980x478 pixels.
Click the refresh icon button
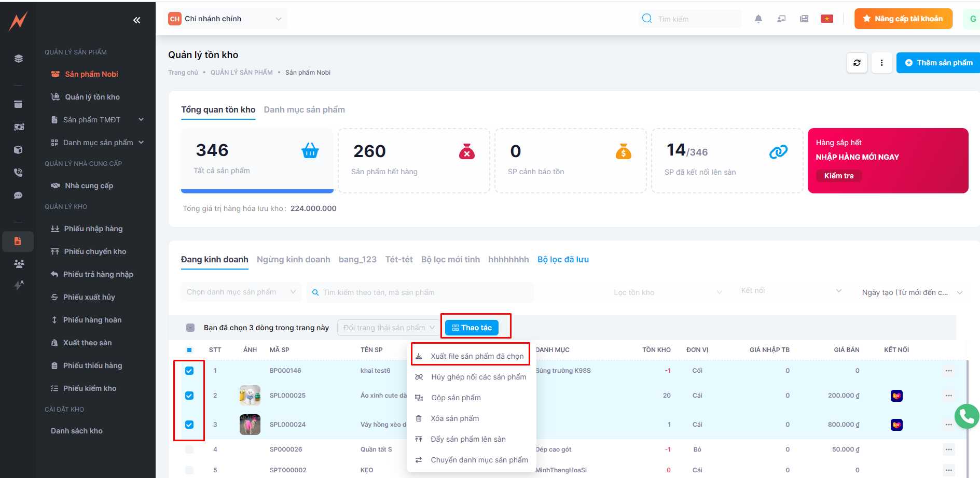coord(857,63)
